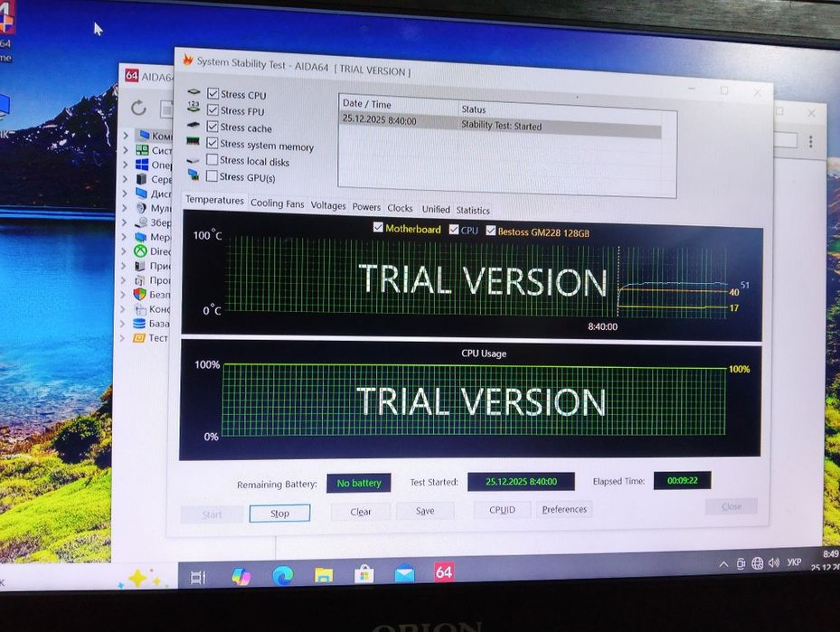Open CPUID panel
840x632 pixels.
[x=502, y=510]
